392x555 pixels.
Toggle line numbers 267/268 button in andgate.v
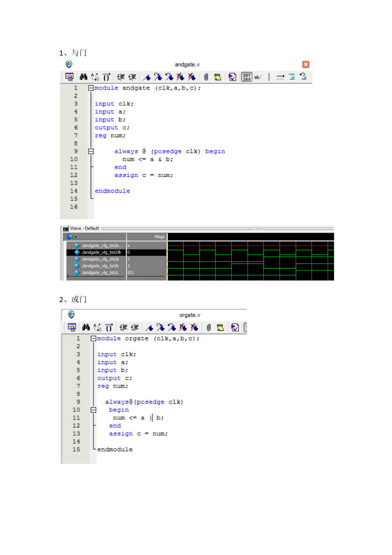(x=247, y=77)
